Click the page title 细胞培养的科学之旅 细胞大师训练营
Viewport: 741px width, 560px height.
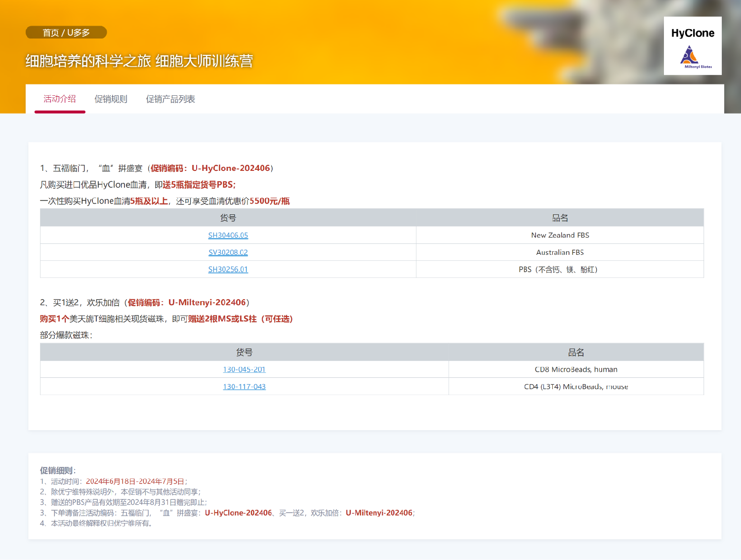pyautogui.click(x=139, y=61)
